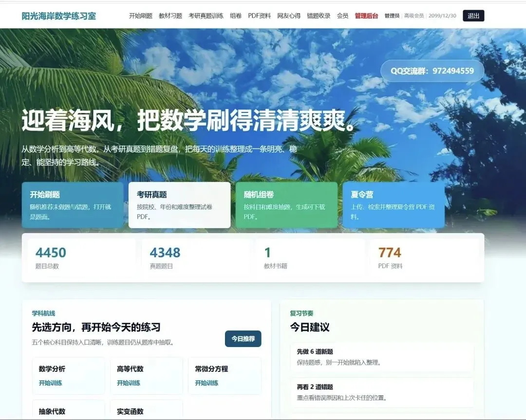Start training under 常微分方程

click(207, 383)
